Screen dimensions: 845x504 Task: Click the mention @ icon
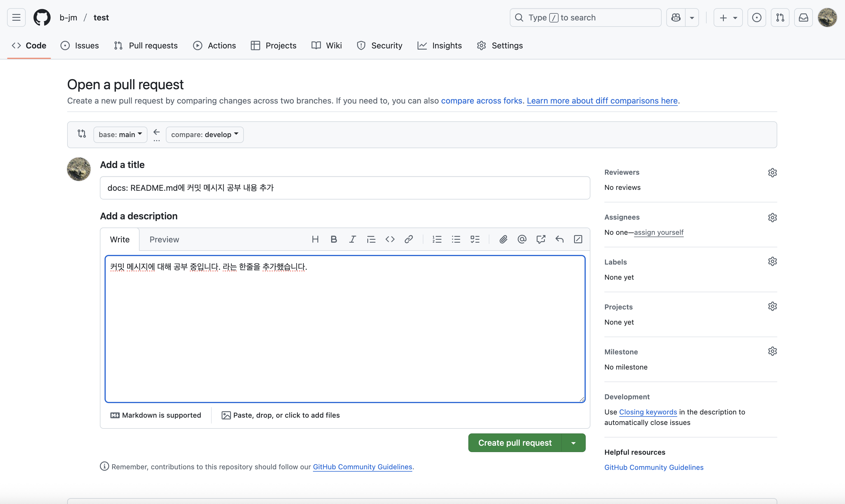coord(522,239)
